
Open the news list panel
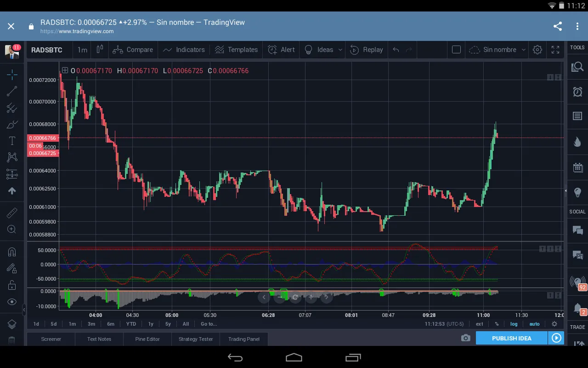click(x=577, y=116)
